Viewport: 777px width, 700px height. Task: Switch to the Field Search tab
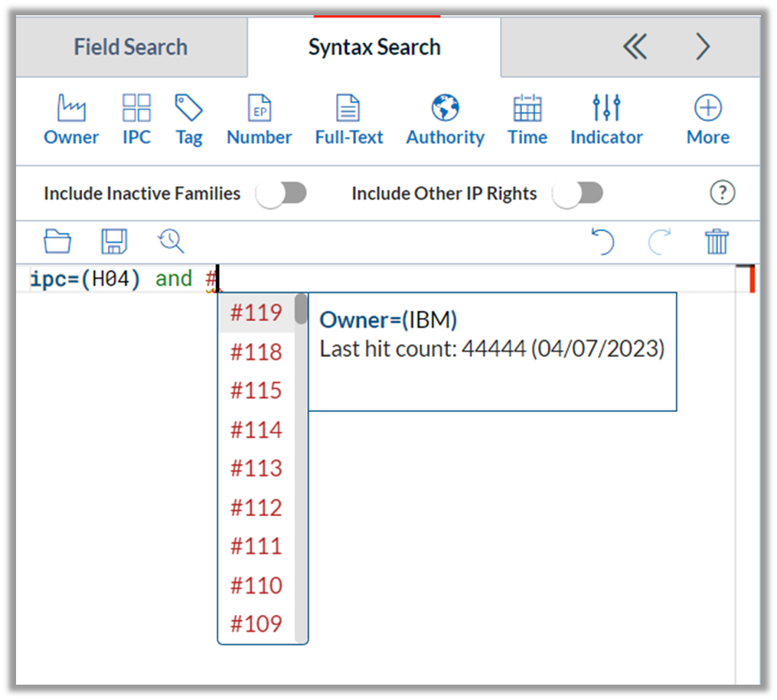tap(132, 47)
